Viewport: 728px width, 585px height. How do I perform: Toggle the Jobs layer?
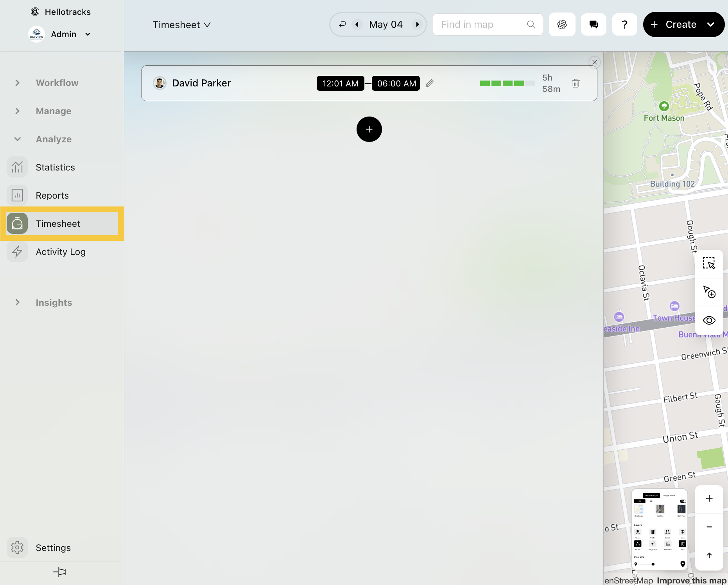click(683, 532)
